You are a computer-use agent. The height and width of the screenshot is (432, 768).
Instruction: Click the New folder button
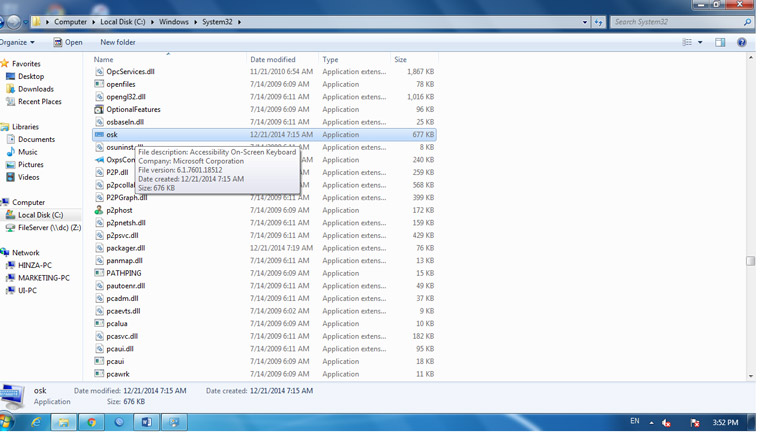pos(117,43)
